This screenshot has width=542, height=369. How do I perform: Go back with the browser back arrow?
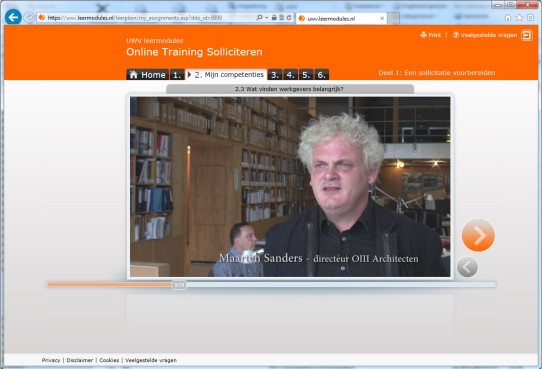(x=13, y=17)
